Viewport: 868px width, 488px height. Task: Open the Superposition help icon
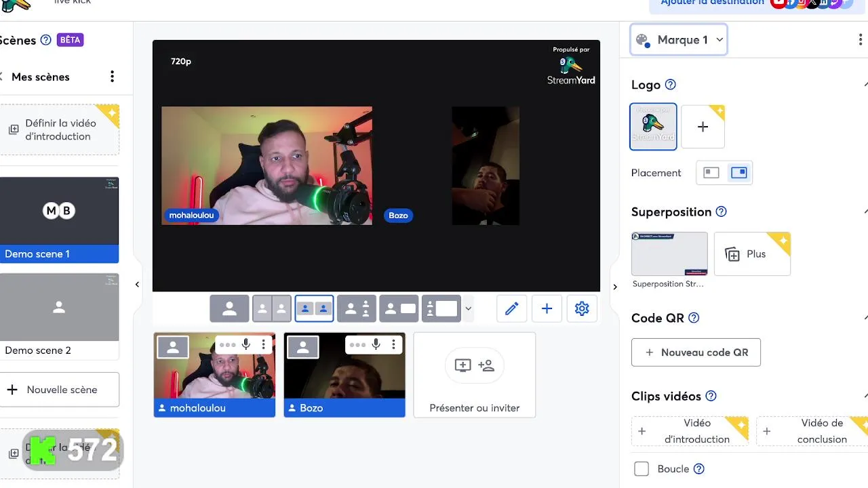[721, 212]
